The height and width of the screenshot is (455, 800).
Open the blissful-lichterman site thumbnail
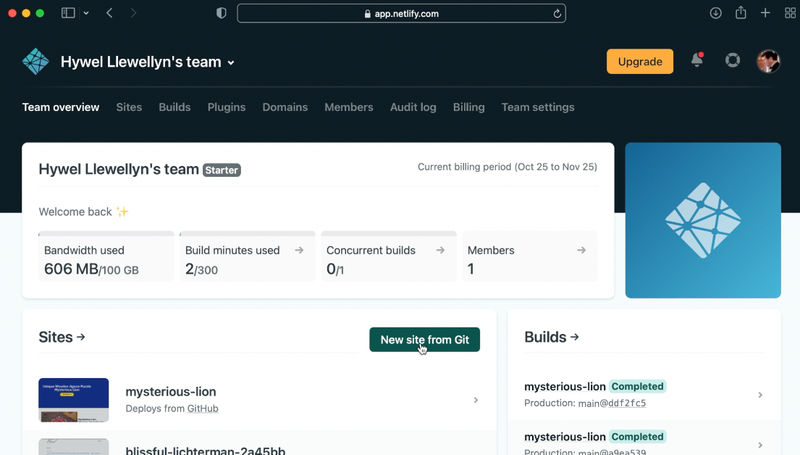(73, 446)
